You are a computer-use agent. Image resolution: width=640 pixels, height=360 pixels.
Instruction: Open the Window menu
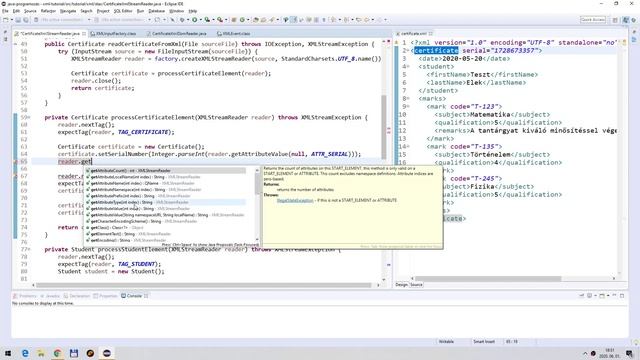[177, 11]
